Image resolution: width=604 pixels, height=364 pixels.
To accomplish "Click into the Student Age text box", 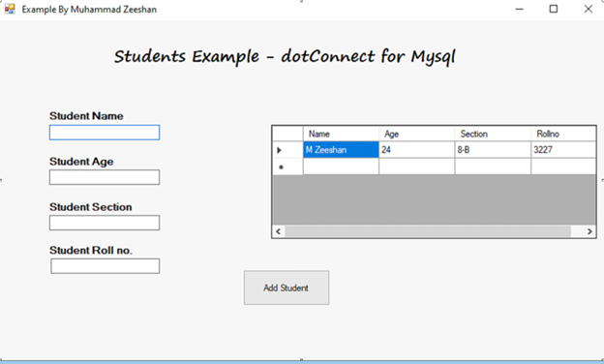I will coord(105,177).
